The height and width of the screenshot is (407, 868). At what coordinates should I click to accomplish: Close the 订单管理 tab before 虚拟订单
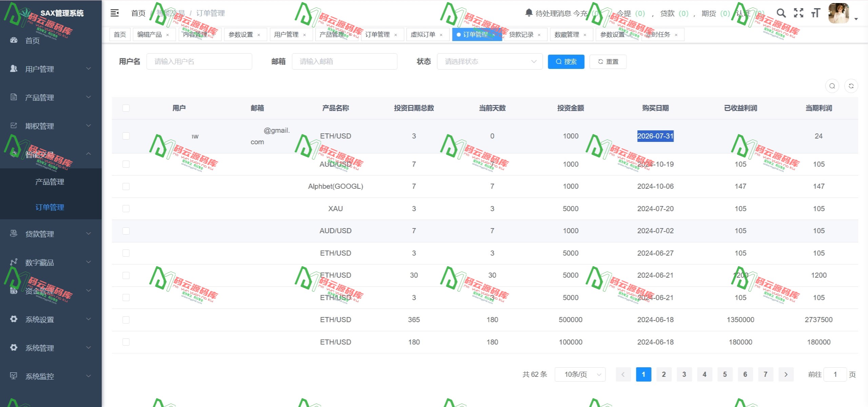(x=396, y=35)
